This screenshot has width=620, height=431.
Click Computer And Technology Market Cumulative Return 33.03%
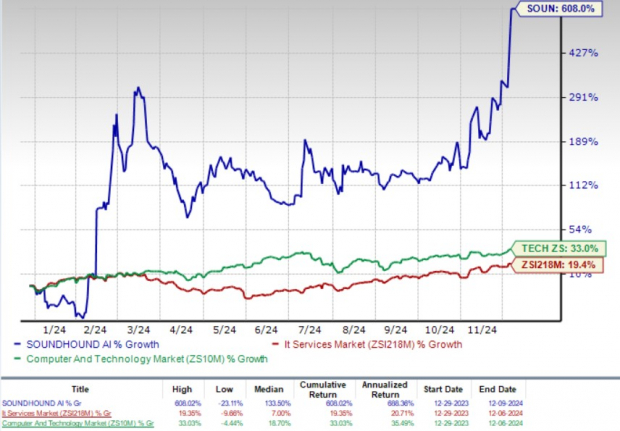tap(342, 423)
